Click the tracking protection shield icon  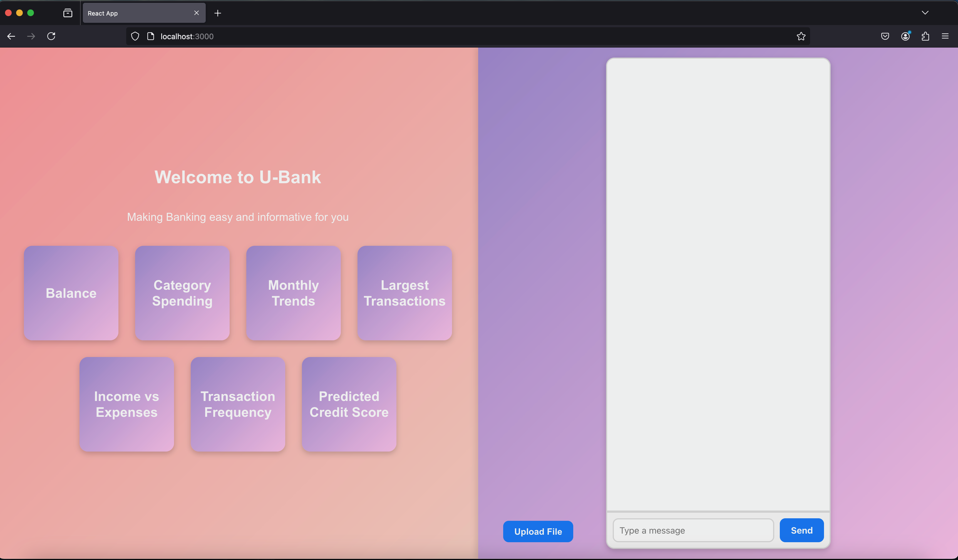[x=135, y=36]
